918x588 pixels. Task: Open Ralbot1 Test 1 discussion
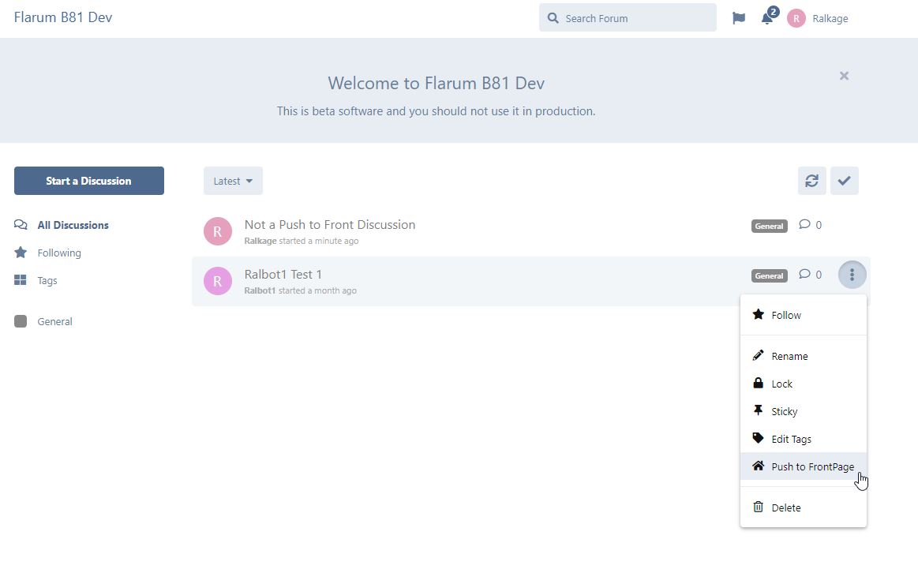(x=283, y=275)
